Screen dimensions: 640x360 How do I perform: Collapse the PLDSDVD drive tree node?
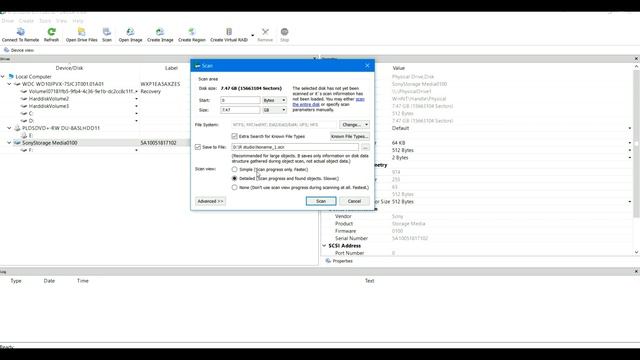9,128
